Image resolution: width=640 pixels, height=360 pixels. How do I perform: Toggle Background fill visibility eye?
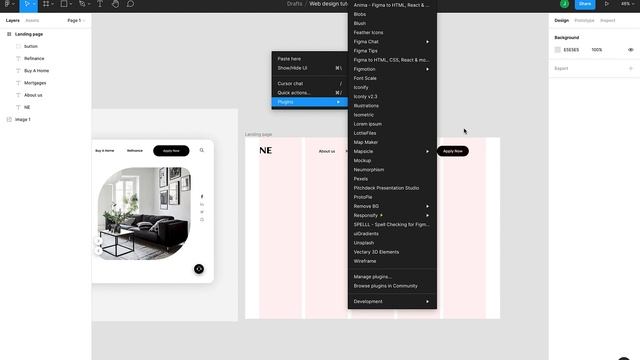point(631,50)
